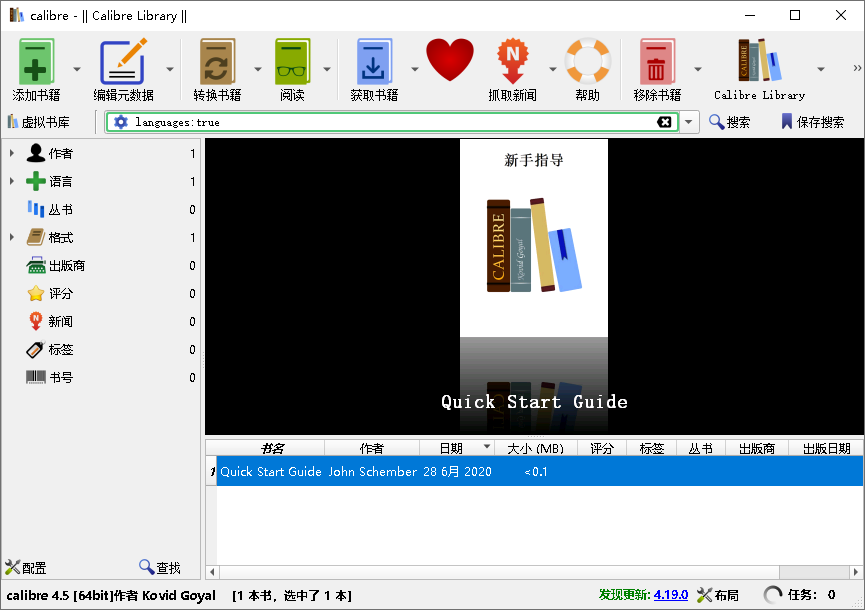Image resolution: width=865 pixels, height=610 pixels.
Task: Click the 4.19.0 update link
Action: point(670,595)
